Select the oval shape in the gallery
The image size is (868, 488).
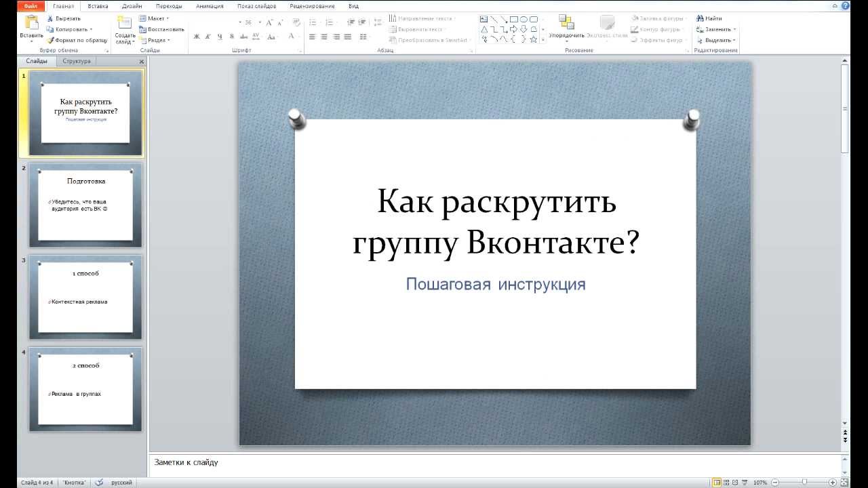[x=524, y=19]
